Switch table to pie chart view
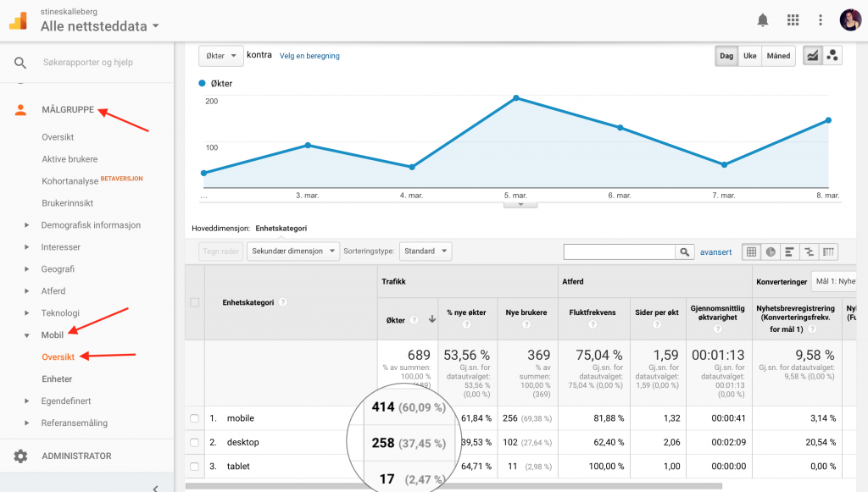The height and width of the screenshot is (492, 868). click(x=771, y=252)
